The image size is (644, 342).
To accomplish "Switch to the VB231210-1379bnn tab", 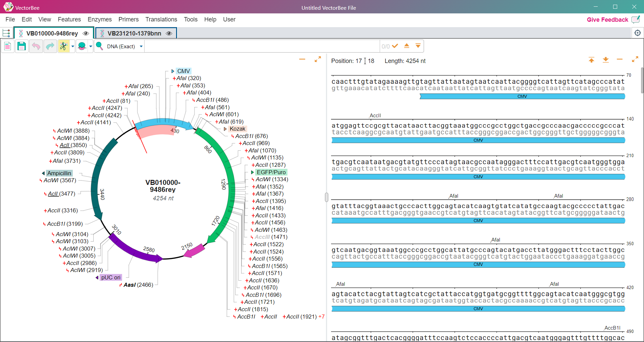I will coord(134,33).
